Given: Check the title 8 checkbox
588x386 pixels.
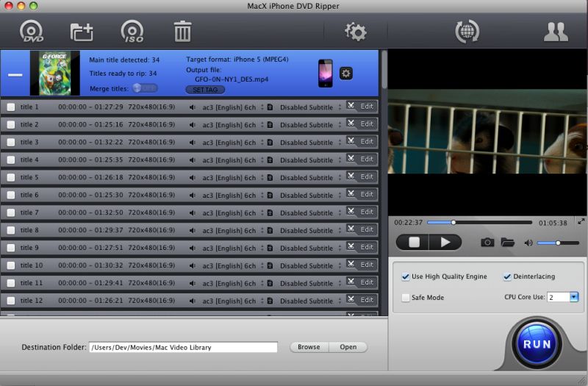Looking at the screenshot, I should 11,230.
